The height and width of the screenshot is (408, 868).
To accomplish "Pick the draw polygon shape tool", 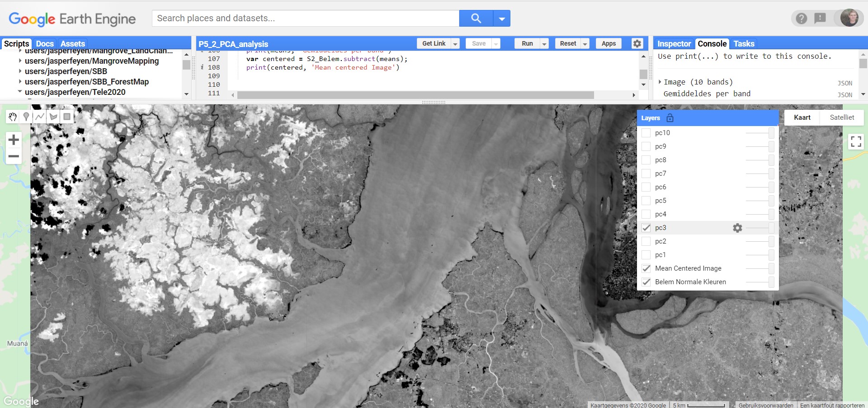I will [53, 117].
